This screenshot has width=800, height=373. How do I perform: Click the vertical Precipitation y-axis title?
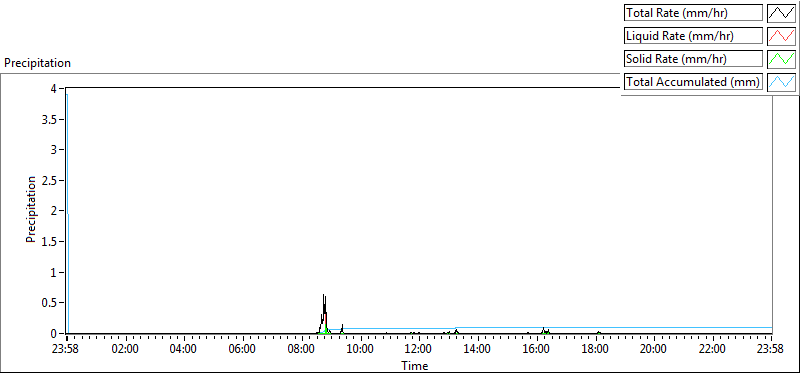[x=31, y=210]
